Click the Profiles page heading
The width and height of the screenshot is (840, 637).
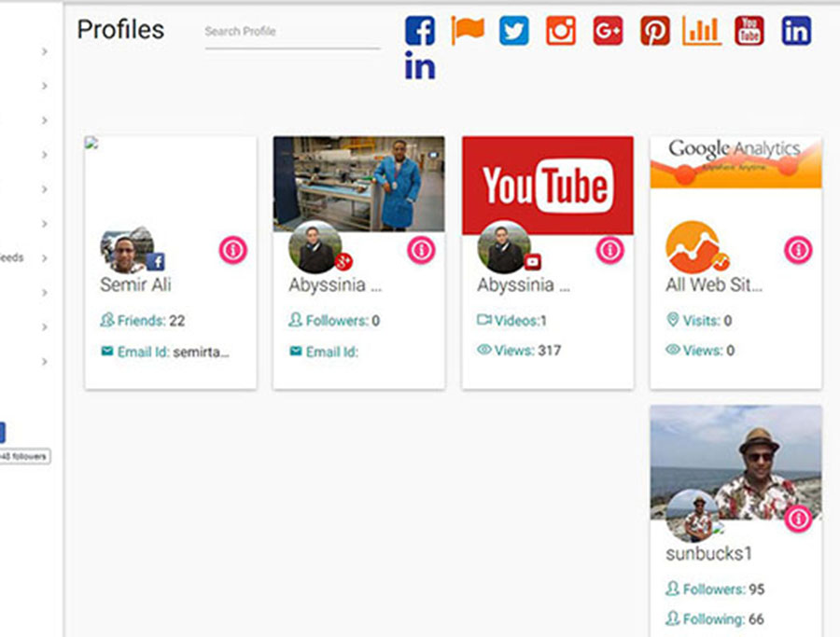[x=120, y=30]
